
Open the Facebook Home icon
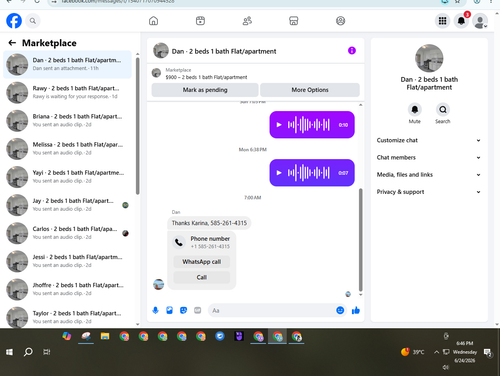tap(153, 21)
